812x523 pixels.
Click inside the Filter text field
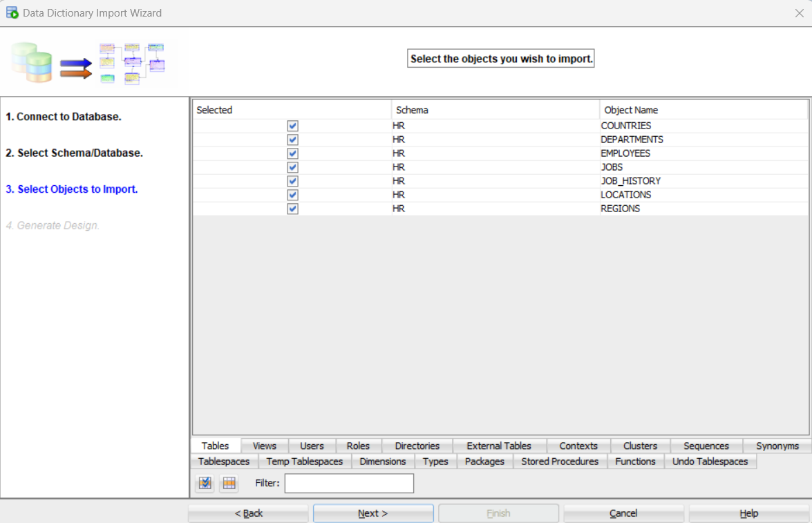tap(349, 483)
